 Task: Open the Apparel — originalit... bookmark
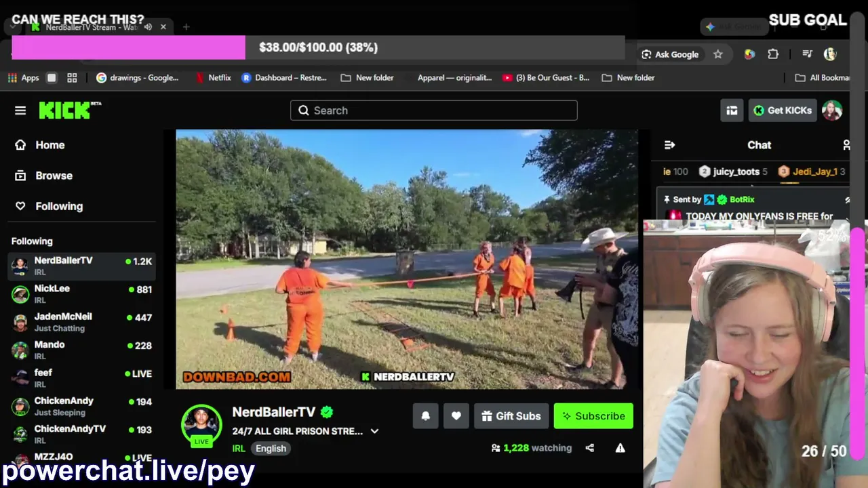coord(454,78)
